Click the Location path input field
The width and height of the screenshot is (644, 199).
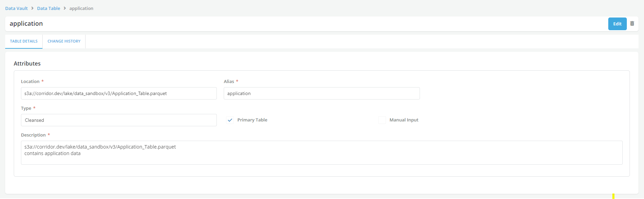[119, 93]
